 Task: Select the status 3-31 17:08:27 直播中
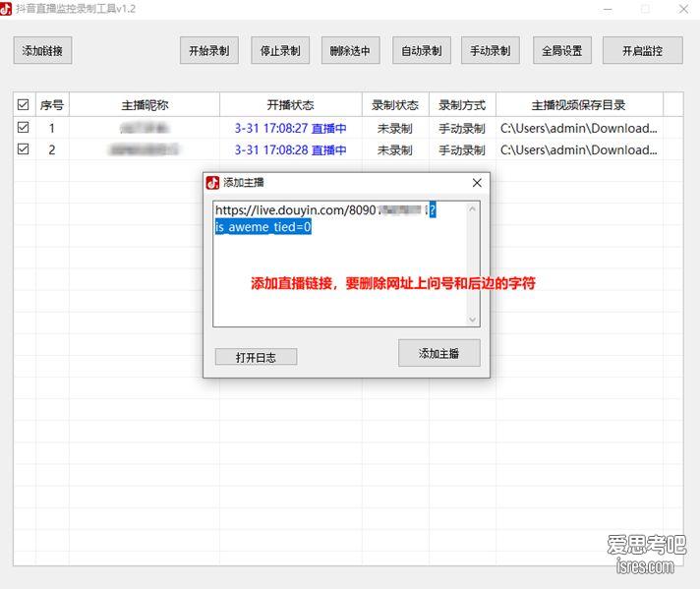(x=291, y=128)
